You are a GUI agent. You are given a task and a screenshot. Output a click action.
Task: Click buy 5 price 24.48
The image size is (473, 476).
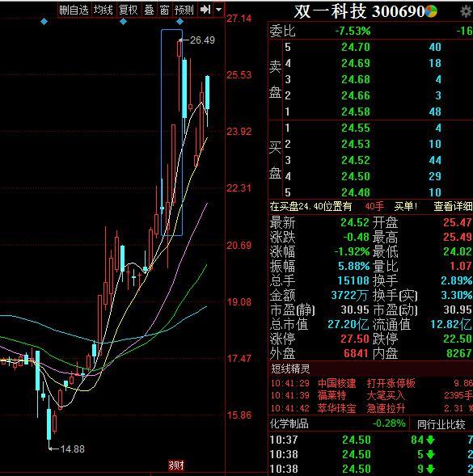[x=356, y=192]
